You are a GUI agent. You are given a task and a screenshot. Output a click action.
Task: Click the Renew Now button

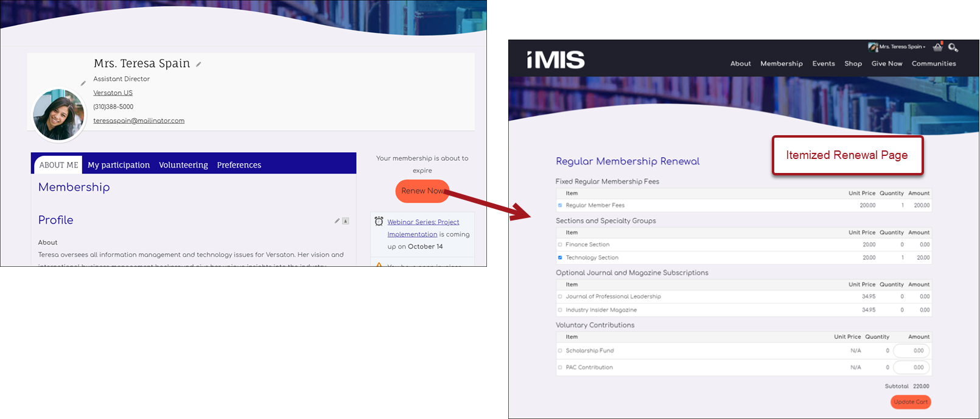tap(422, 191)
